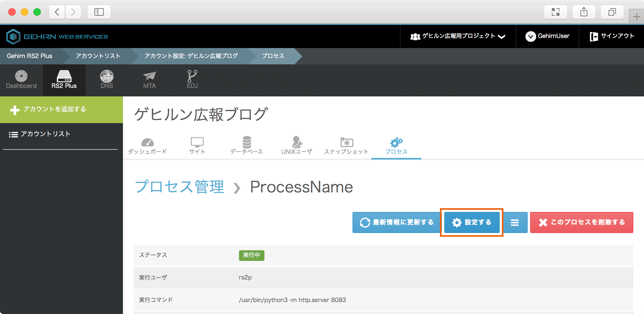The image size is (644, 314).
Task: Open the EDJ branch icon
Action: tap(192, 76)
